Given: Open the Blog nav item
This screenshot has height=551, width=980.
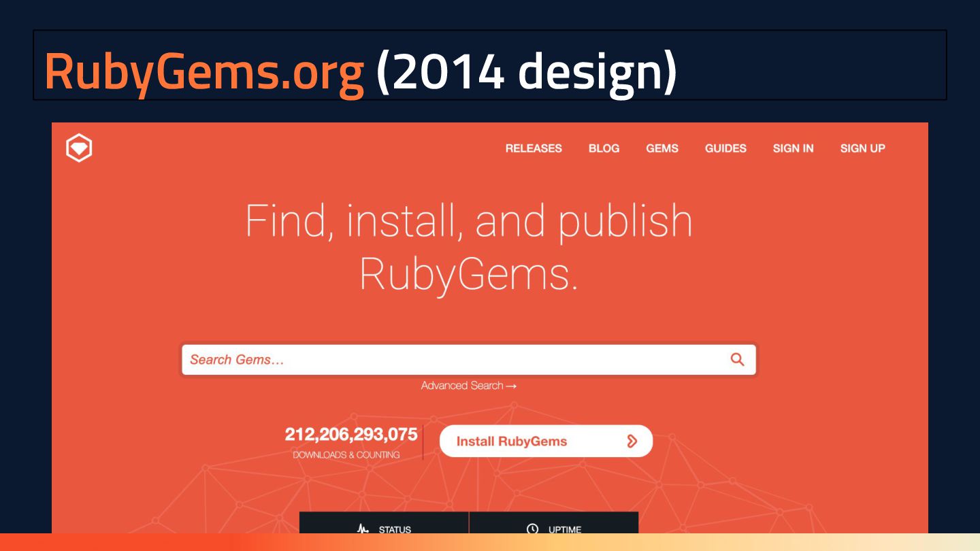Looking at the screenshot, I should pyautogui.click(x=604, y=148).
